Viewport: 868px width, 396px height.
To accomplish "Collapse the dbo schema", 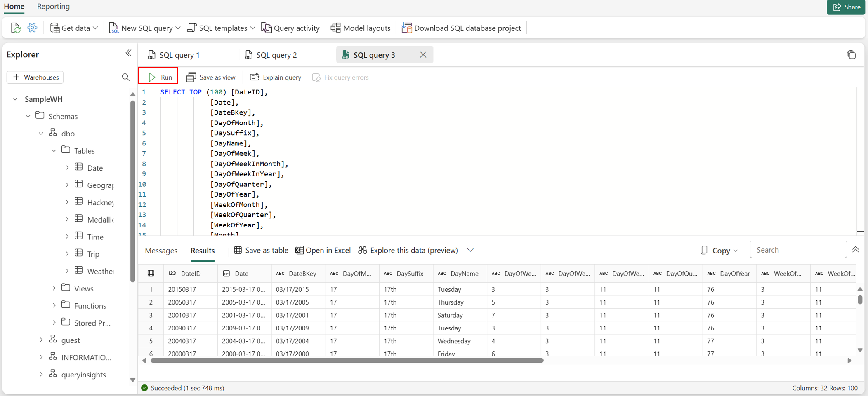I will (41, 134).
